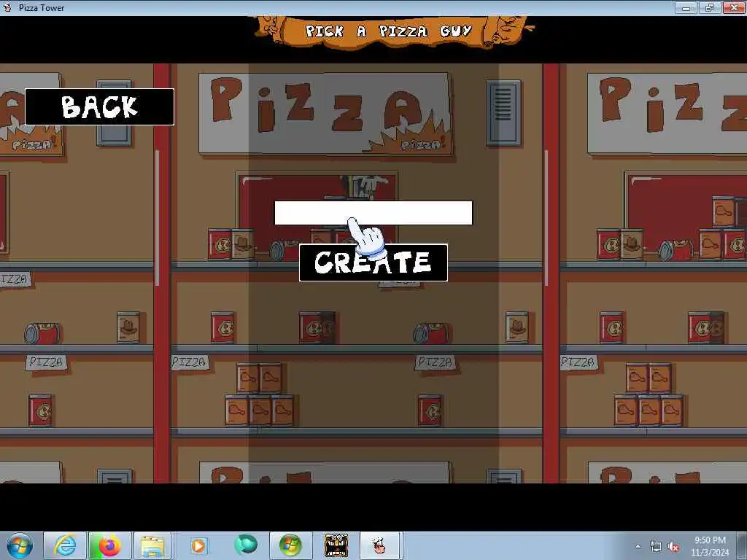Close the Pizza Tower window
The height and width of the screenshot is (560, 747).
734,7
